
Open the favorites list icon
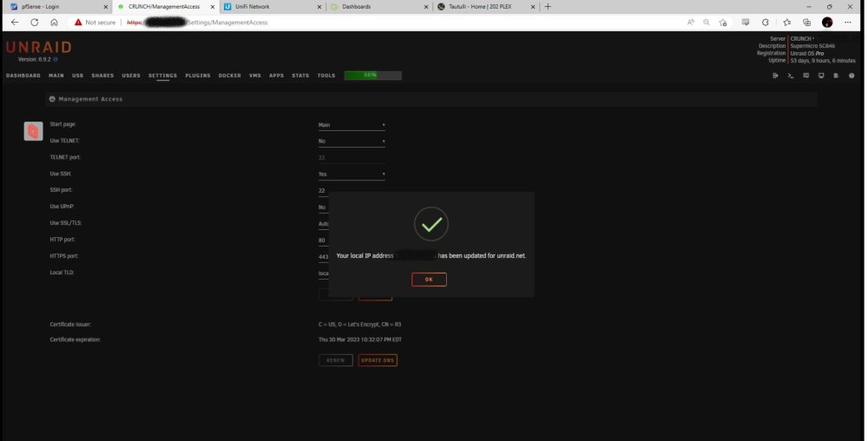tap(786, 22)
